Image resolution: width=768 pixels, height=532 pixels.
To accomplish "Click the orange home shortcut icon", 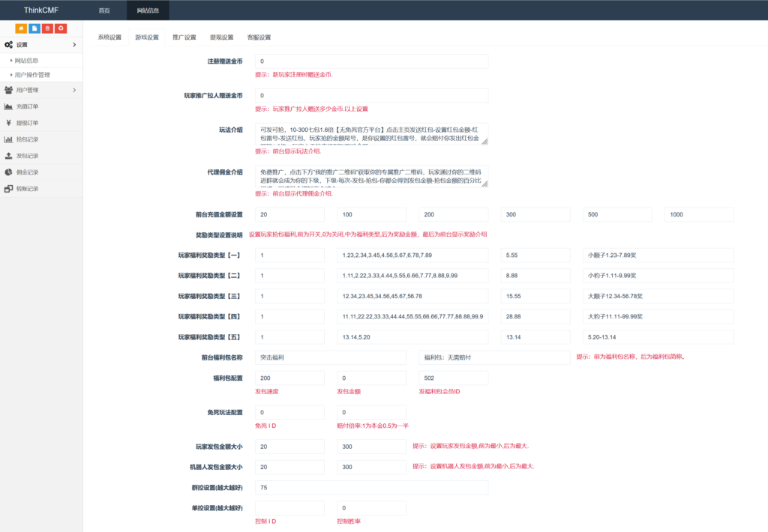I will click(x=21, y=28).
